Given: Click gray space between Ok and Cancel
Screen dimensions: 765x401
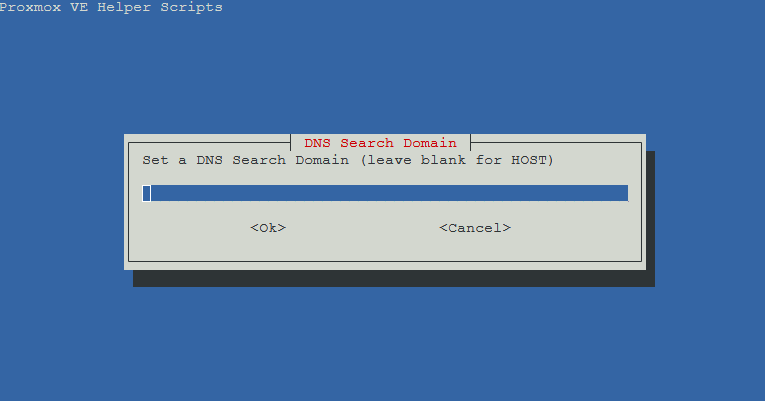Looking at the screenshot, I should [x=362, y=228].
